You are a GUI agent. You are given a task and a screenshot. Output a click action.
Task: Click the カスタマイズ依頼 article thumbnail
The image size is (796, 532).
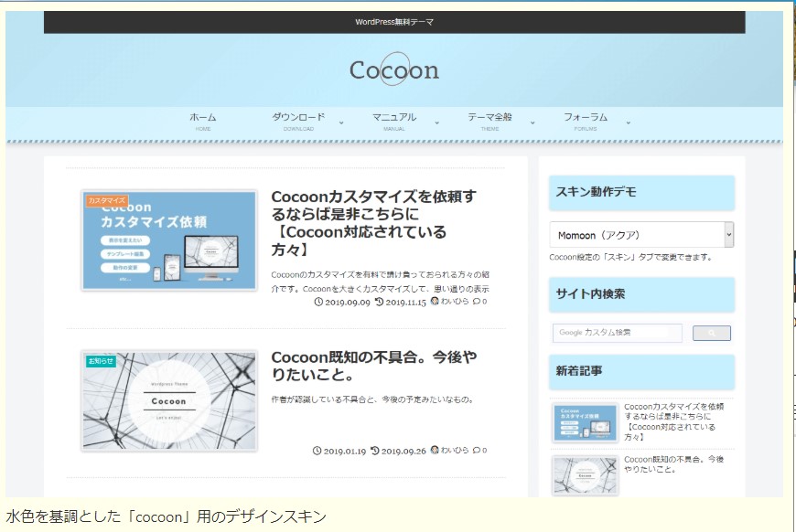[x=169, y=240]
